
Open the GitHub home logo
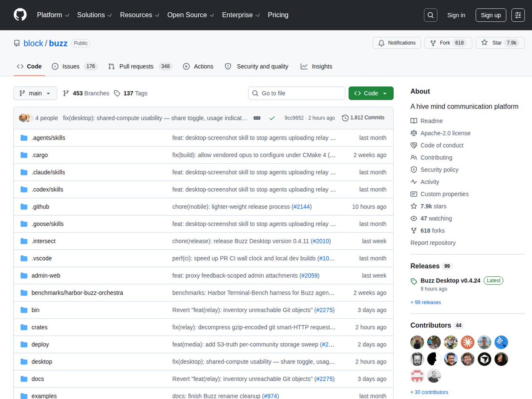[20, 15]
